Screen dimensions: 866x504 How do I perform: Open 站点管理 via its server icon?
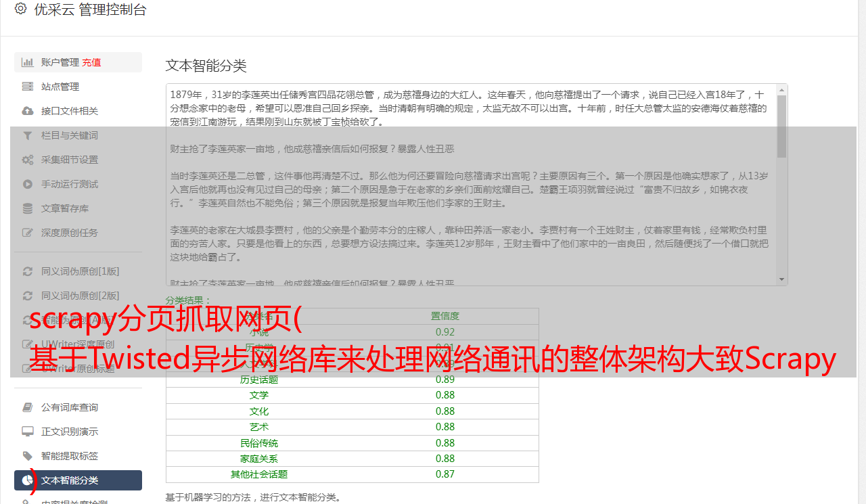click(x=28, y=87)
